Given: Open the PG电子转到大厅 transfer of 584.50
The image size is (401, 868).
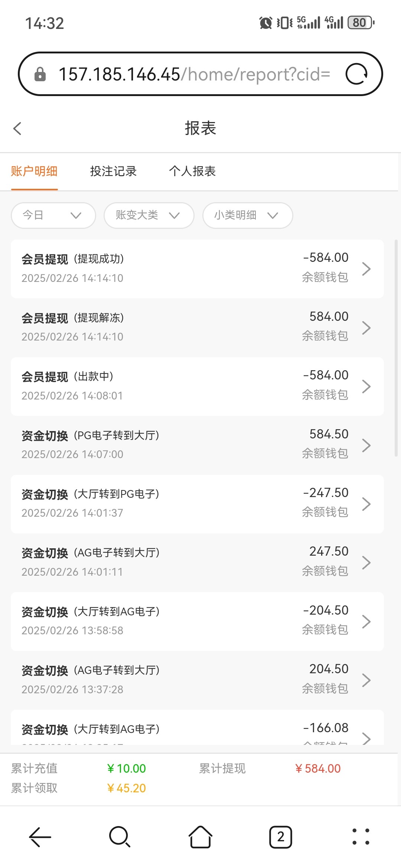Looking at the screenshot, I should tap(197, 445).
